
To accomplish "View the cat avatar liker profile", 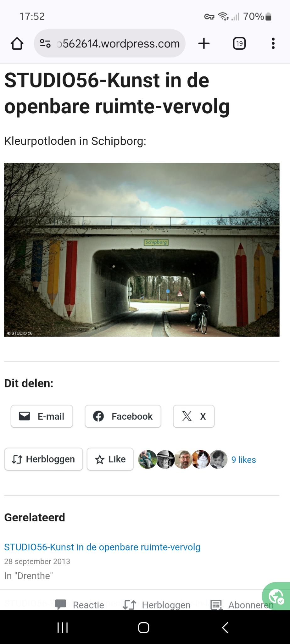I will point(201,459).
